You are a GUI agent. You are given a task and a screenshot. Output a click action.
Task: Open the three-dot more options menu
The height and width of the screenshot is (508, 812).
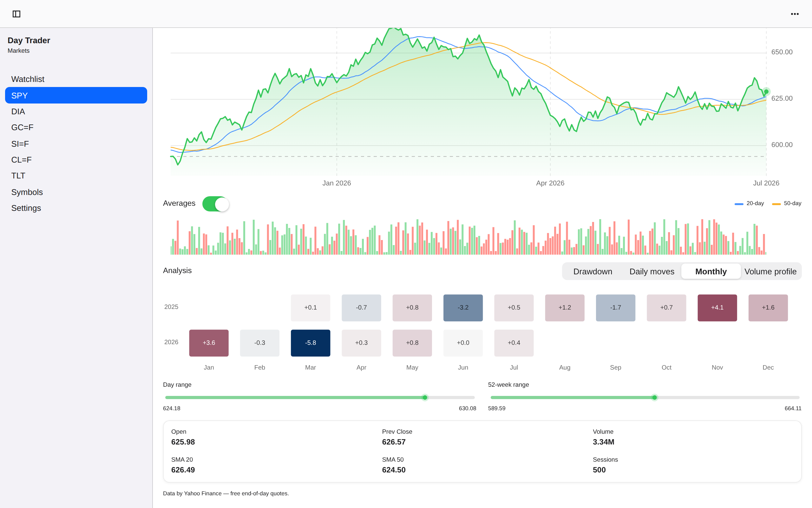coord(795,14)
